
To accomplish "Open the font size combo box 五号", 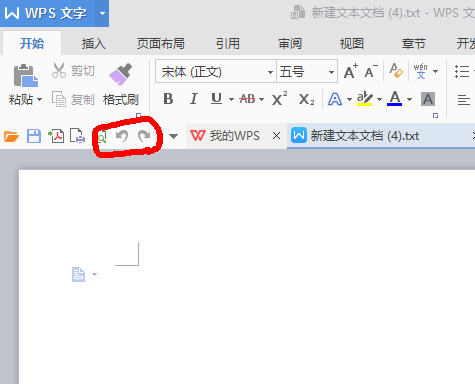I will (x=307, y=71).
